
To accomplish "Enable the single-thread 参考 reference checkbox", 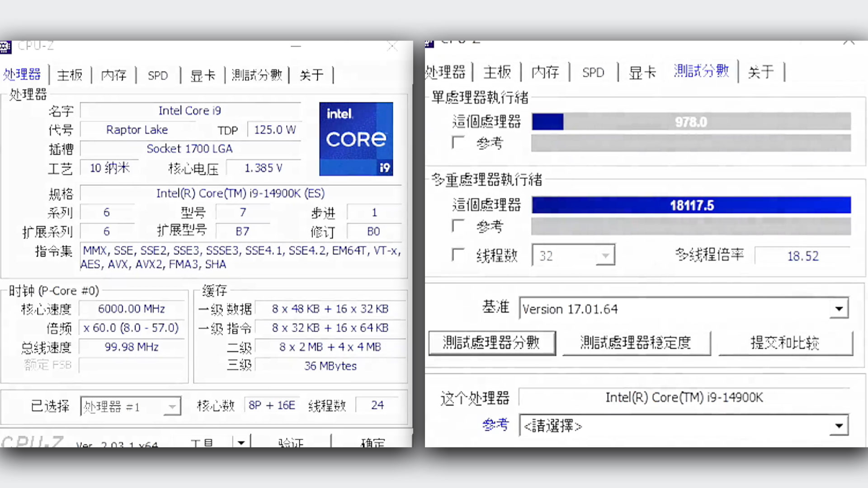I will tap(458, 143).
